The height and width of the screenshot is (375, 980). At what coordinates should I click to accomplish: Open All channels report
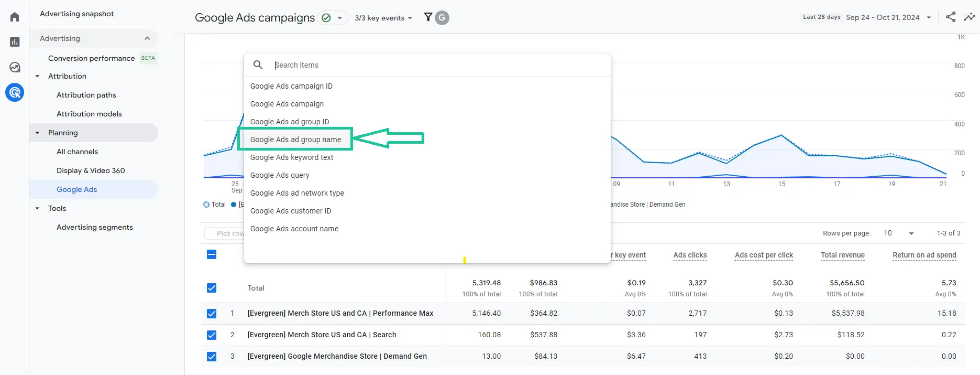tap(77, 152)
